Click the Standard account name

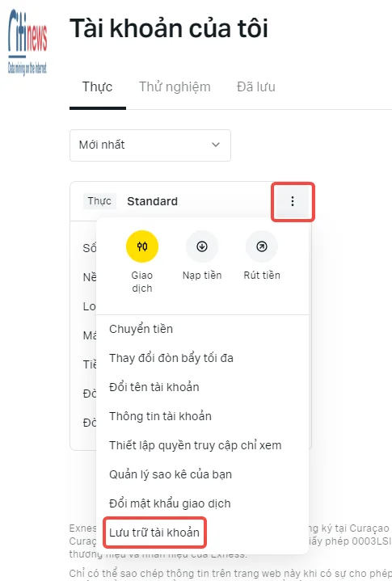point(152,201)
